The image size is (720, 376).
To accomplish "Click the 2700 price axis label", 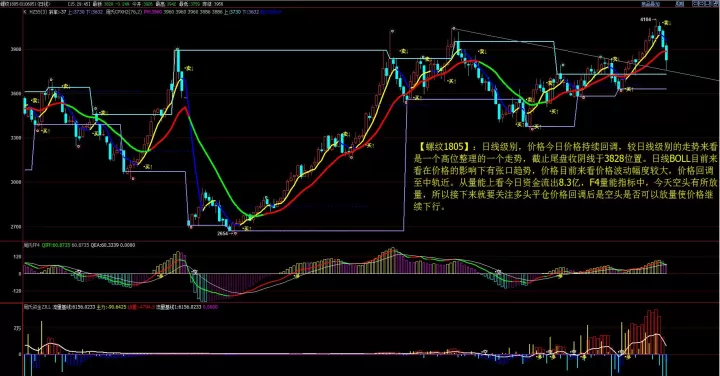I will coord(16,226).
